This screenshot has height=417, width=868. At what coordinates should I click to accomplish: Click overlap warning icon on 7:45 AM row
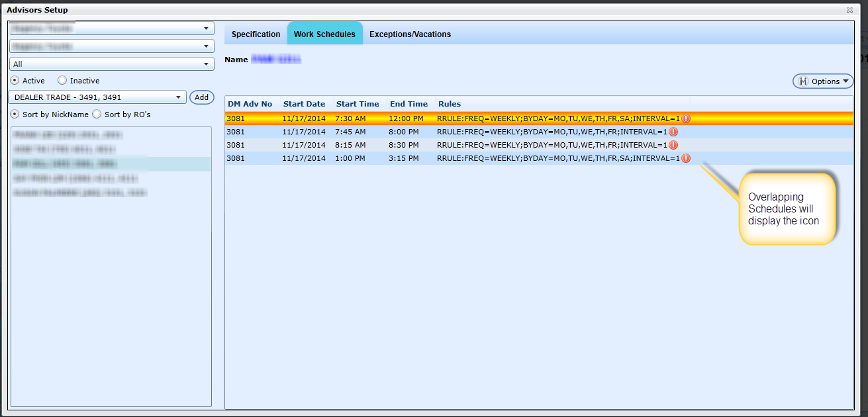tap(673, 132)
